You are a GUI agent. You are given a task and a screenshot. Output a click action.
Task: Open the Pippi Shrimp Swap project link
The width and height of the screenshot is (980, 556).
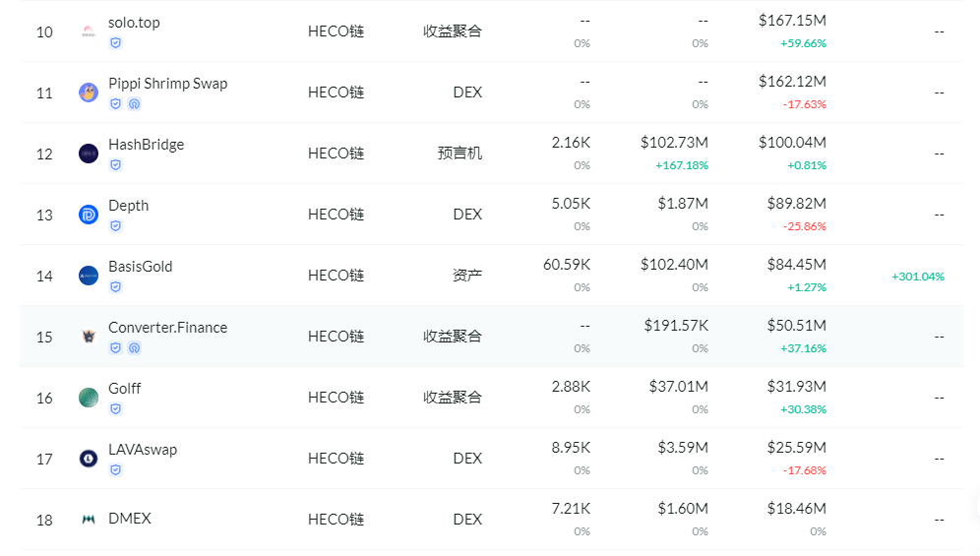point(167,84)
